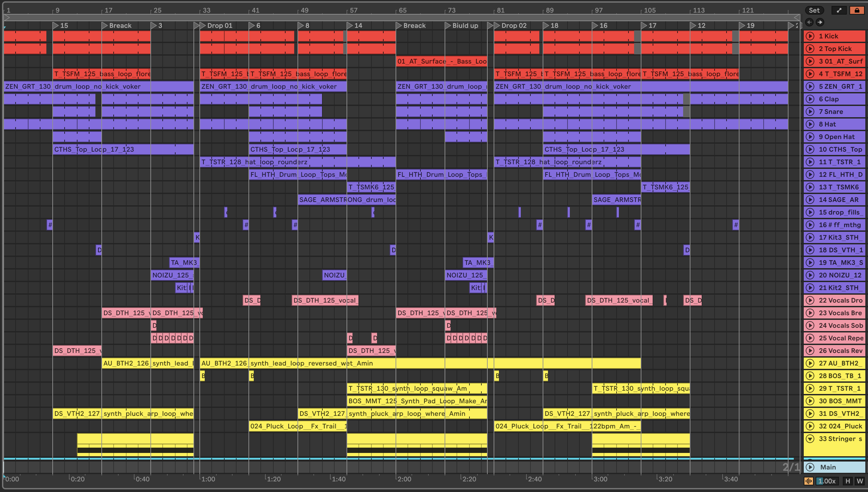Toggle the W optimize width button
The width and height of the screenshot is (868, 492).
point(859,481)
